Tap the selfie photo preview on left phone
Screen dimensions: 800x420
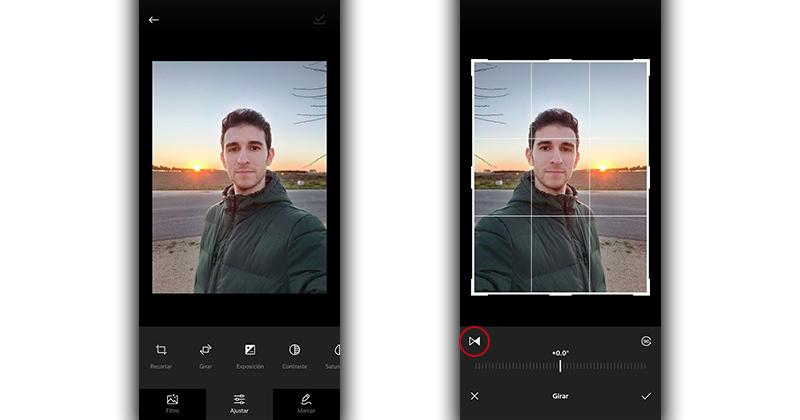(x=239, y=177)
